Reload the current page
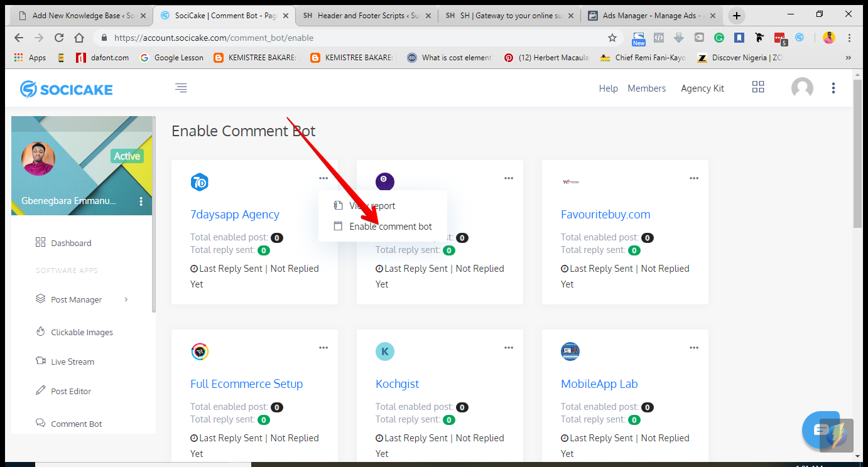This screenshot has width=868, height=467. click(59, 38)
